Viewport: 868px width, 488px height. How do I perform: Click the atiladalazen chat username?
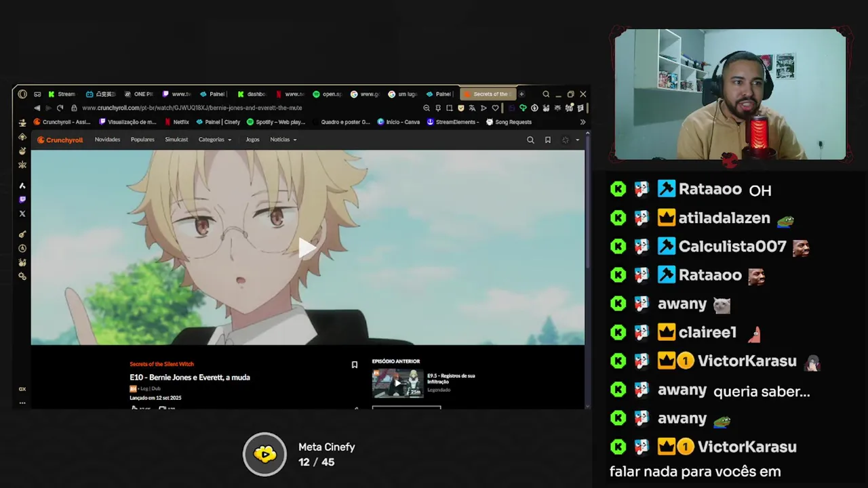pos(724,218)
